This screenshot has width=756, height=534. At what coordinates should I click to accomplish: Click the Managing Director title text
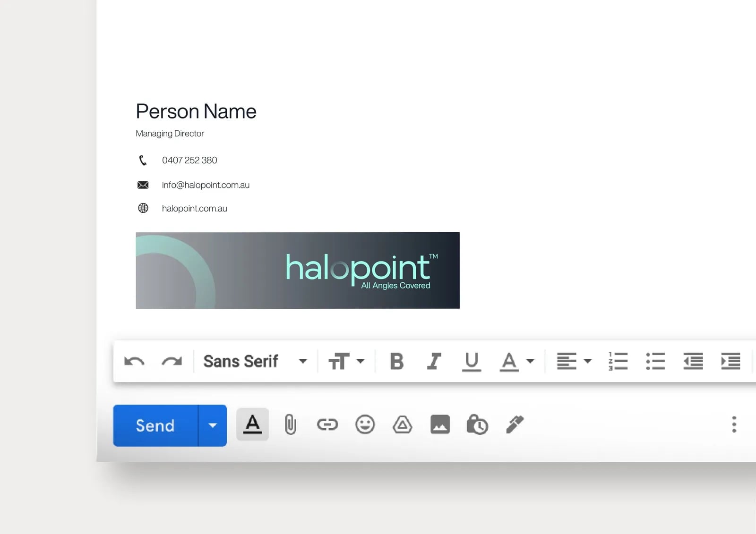[x=170, y=134]
